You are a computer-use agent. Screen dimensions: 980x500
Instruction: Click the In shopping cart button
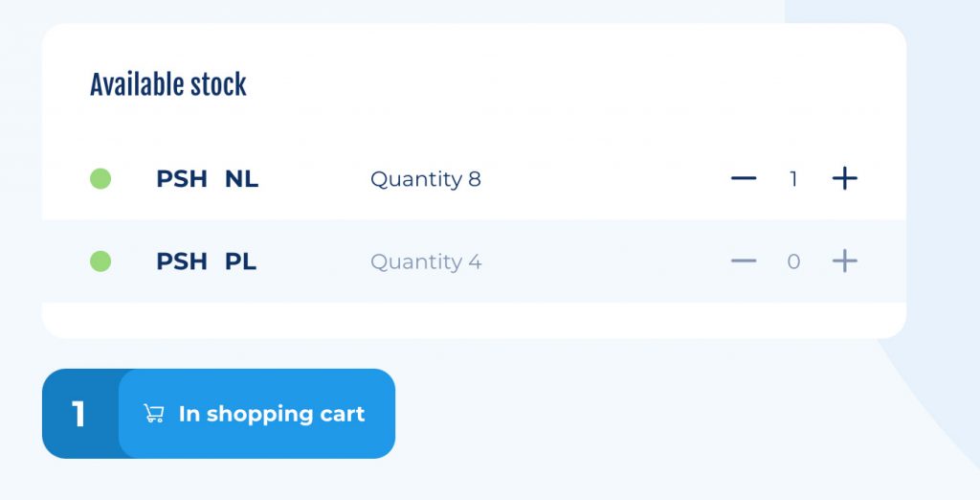tap(256, 414)
